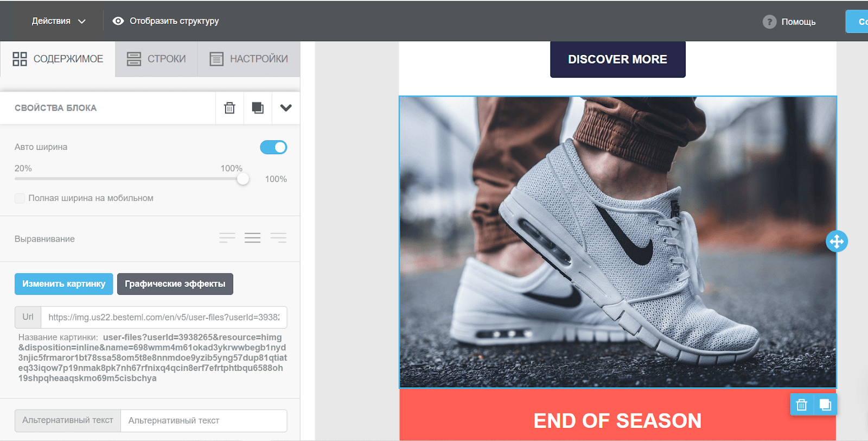Click the DISCOVER MORE button in email
Viewport: 868px width, 441px height.
point(618,59)
